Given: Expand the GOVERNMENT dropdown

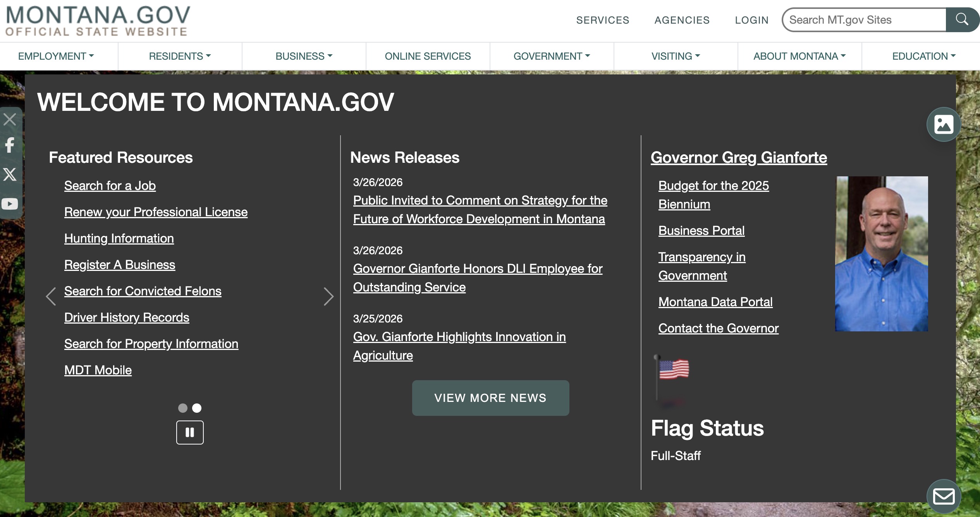Looking at the screenshot, I should tap(552, 56).
